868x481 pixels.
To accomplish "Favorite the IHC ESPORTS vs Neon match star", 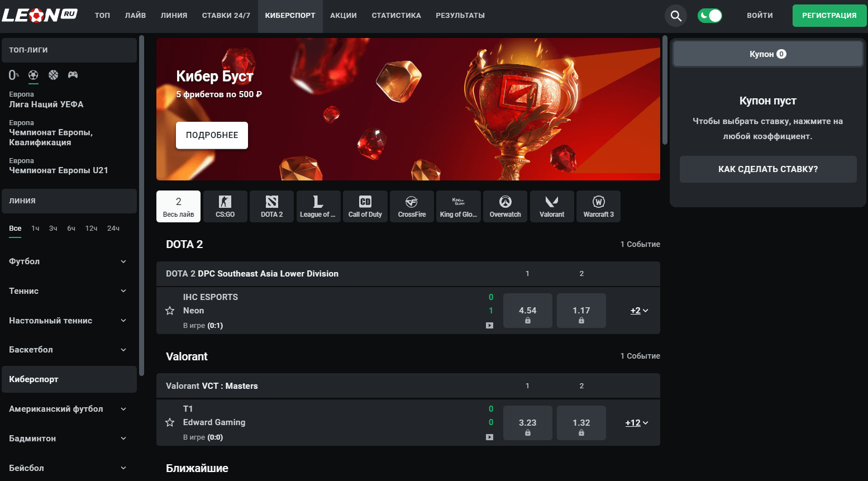I will pyautogui.click(x=170, y=311).
